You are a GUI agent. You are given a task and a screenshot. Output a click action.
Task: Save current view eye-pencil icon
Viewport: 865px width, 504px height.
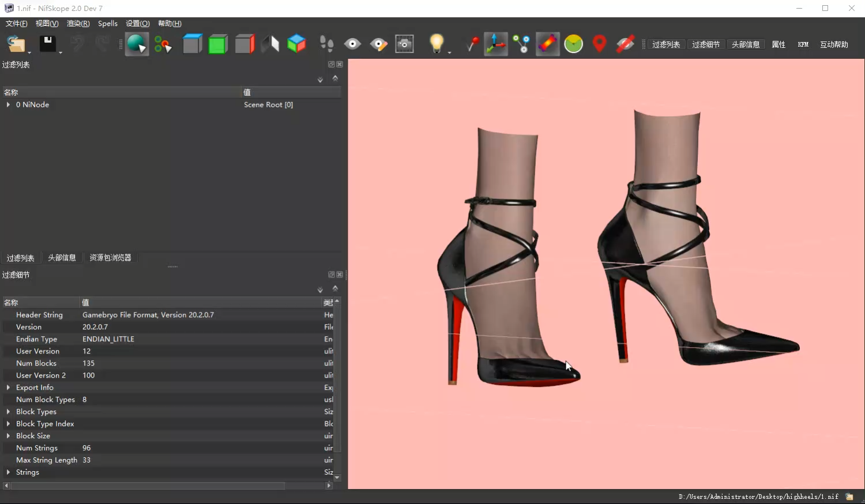pos(378,44)
